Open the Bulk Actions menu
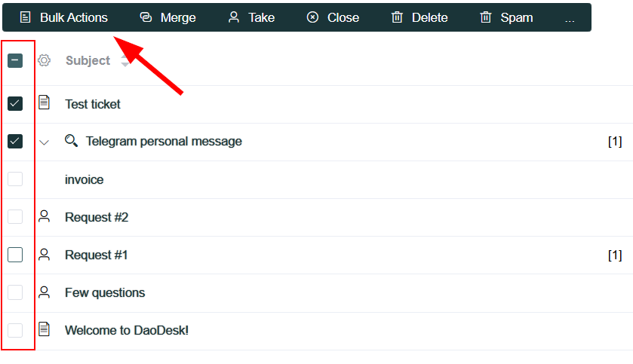633x364 pixels. [x=64, y=18]
